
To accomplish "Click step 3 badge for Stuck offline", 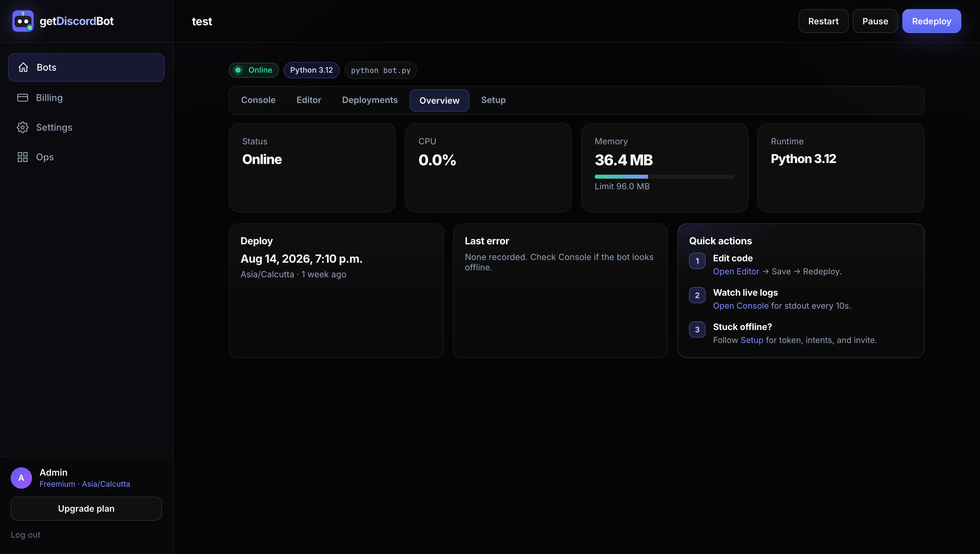I will [x=697, y=330].
